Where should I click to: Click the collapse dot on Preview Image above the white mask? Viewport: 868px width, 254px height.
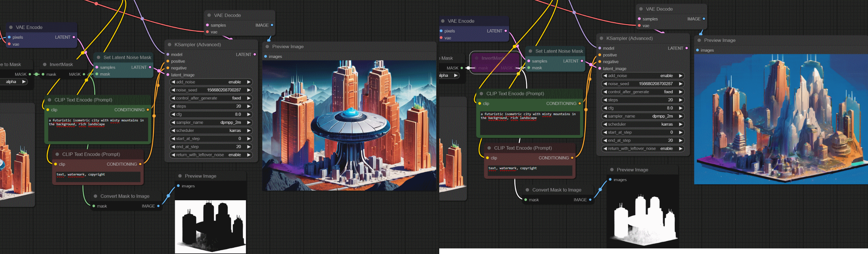pyautogui.click(x=612, y=170)
